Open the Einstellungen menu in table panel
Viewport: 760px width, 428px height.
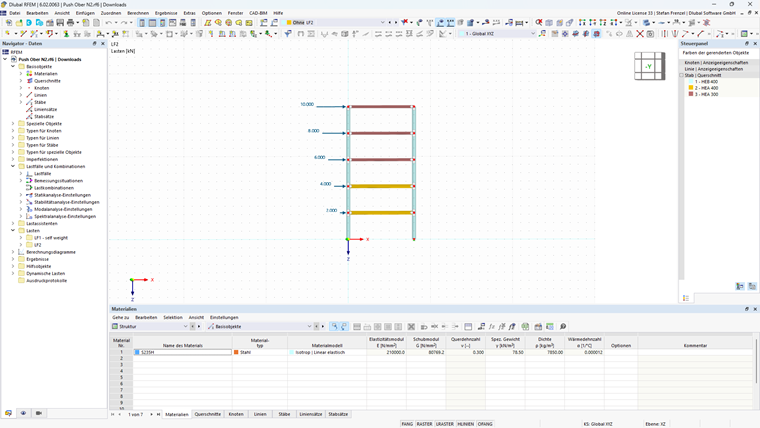tap(224, 317)
